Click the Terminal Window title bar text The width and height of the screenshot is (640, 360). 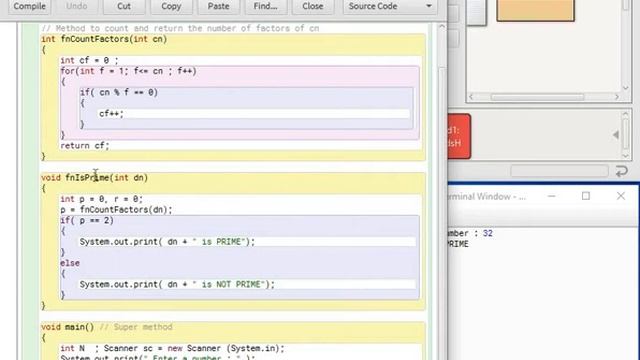[487, 197]
